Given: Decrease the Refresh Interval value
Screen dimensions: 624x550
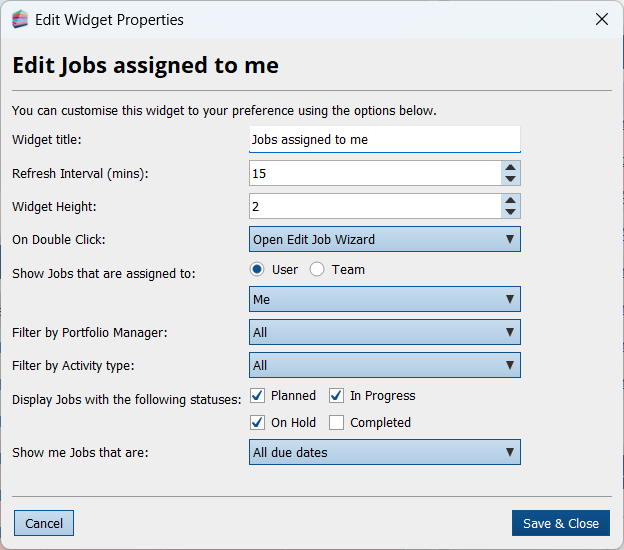Looking at the screenshot, I should tap(510, 179).
